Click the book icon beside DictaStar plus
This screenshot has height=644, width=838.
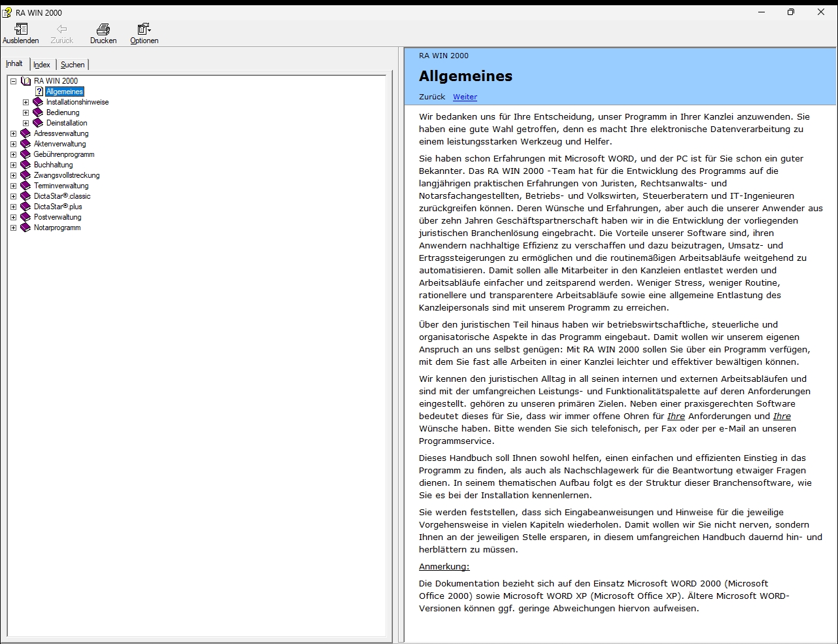[25, 207]
